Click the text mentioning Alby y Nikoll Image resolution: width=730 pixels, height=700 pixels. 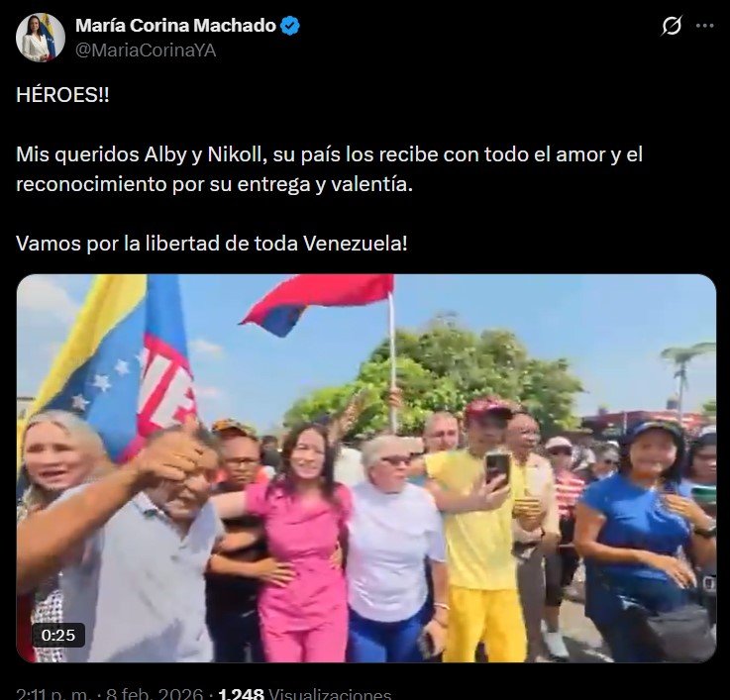coord(329,154)
